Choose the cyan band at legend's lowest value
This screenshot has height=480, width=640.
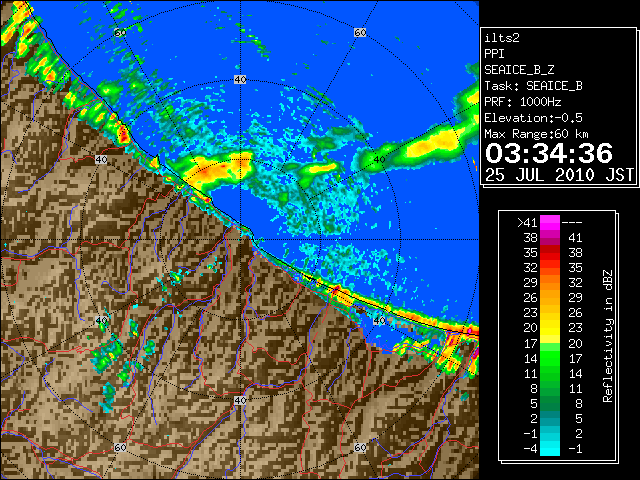click(x=550, y=448)
